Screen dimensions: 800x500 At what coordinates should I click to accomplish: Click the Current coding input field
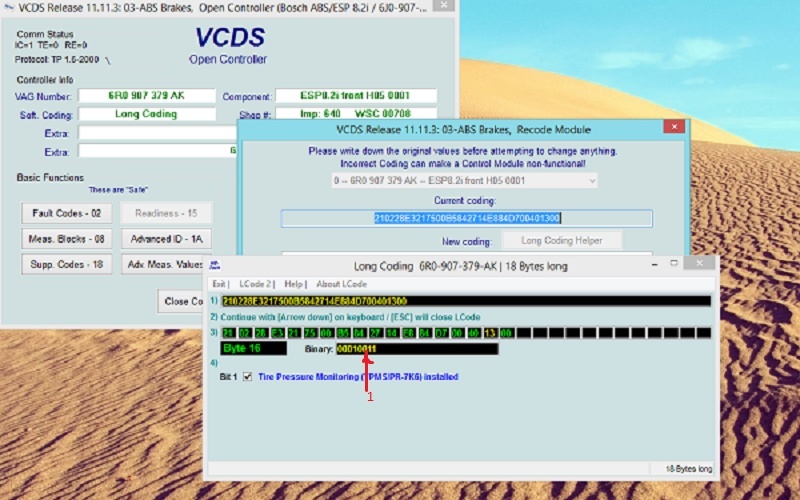coord(466,218)
